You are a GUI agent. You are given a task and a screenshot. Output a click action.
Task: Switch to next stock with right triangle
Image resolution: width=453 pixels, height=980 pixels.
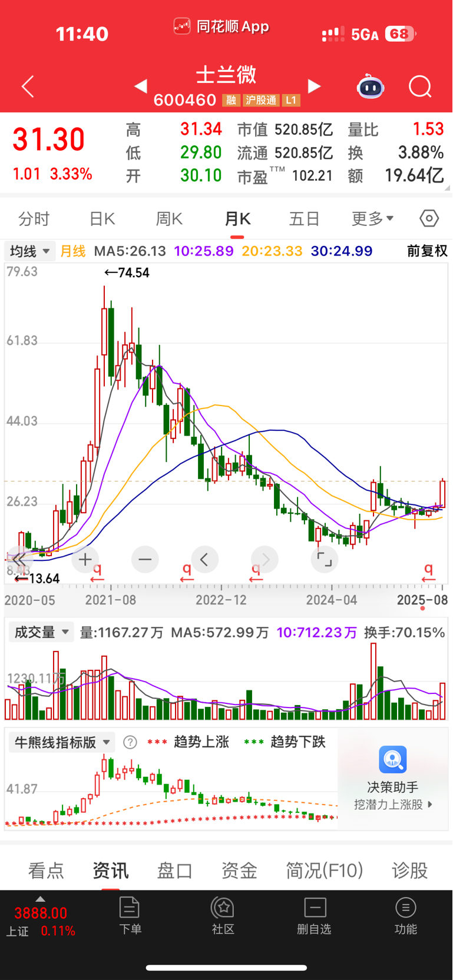tap(315, 87)
